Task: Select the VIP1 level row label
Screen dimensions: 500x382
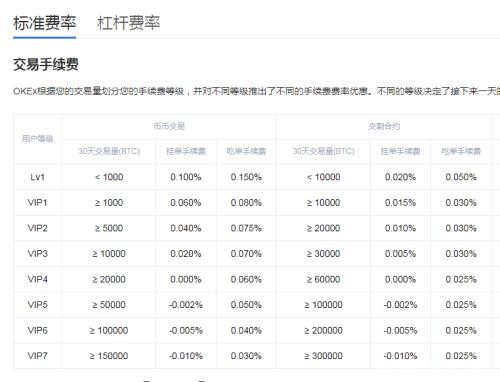Action: pyautogui.click(x=37, y=203)
